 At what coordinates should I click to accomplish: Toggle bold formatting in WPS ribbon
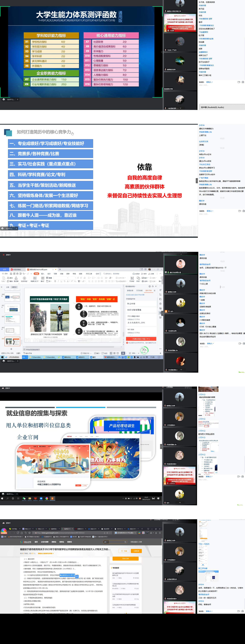coord(55,281)
